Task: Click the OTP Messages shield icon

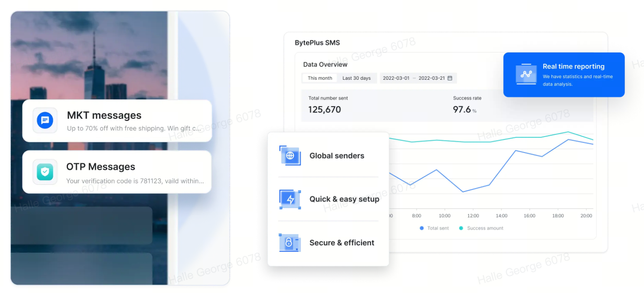Action: click(x=45, y=172)
